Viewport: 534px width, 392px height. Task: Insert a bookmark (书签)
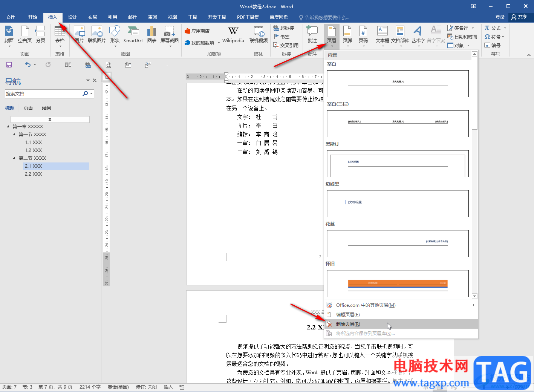[282, 37]
